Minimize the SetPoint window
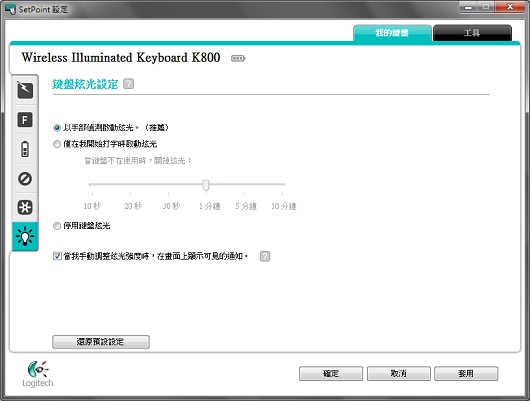 pyautogui.click(x=468, y=7)
